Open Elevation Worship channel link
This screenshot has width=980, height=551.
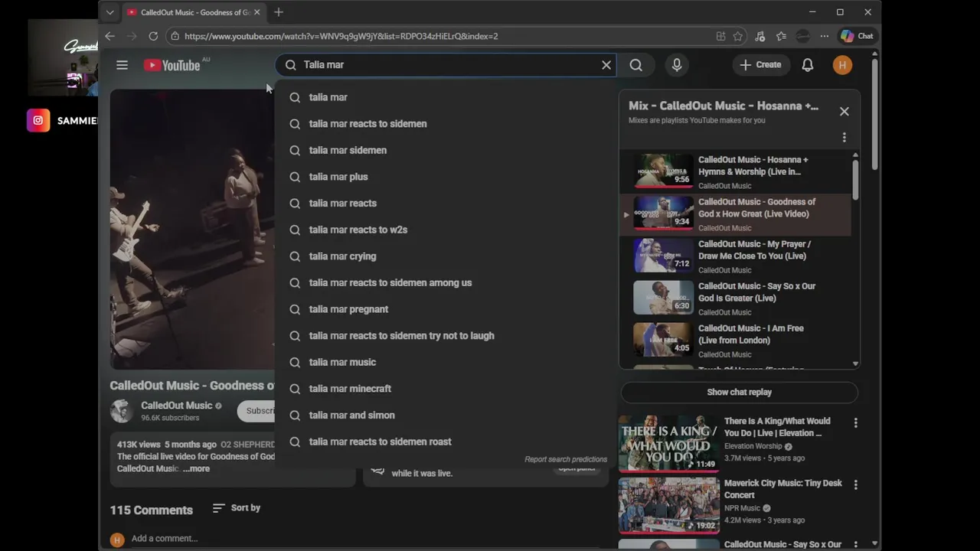click(753, 446)
